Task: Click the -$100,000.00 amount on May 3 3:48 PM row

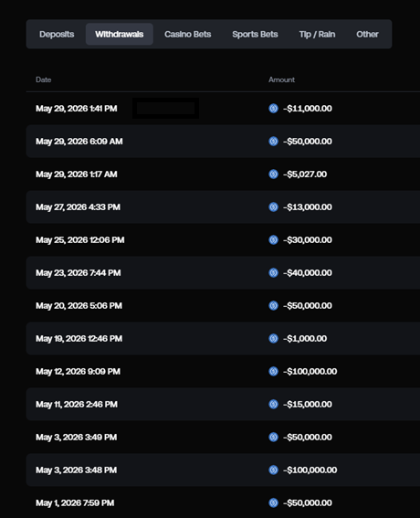Action: pyautogui.click(x=310, y=470)
